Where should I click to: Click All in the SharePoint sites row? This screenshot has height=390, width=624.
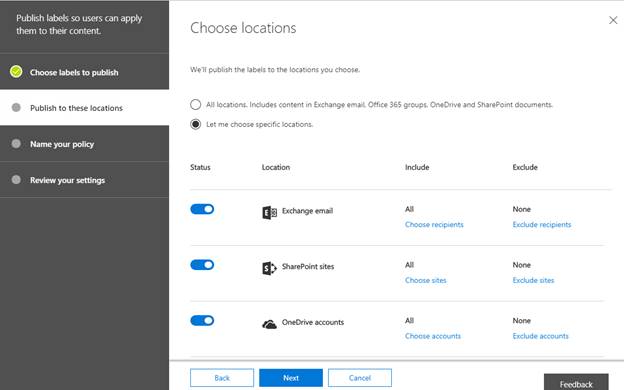tap(410, 265)
